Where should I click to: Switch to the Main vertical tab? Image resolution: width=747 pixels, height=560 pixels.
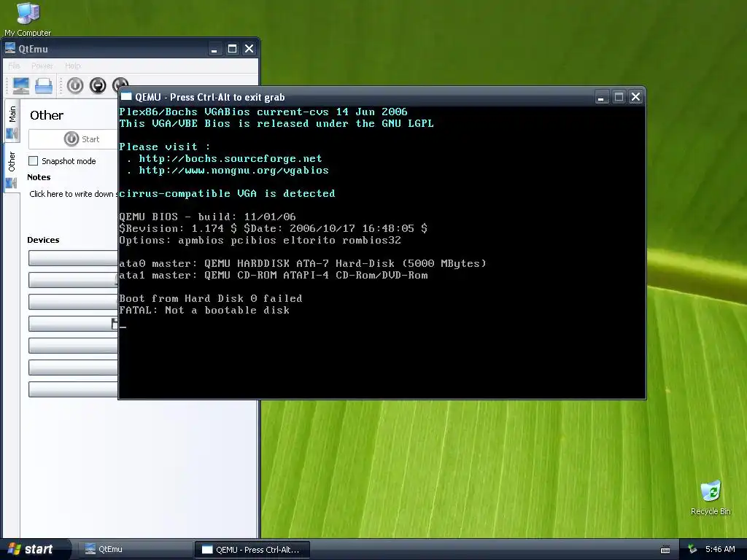(x=12, y=122)
